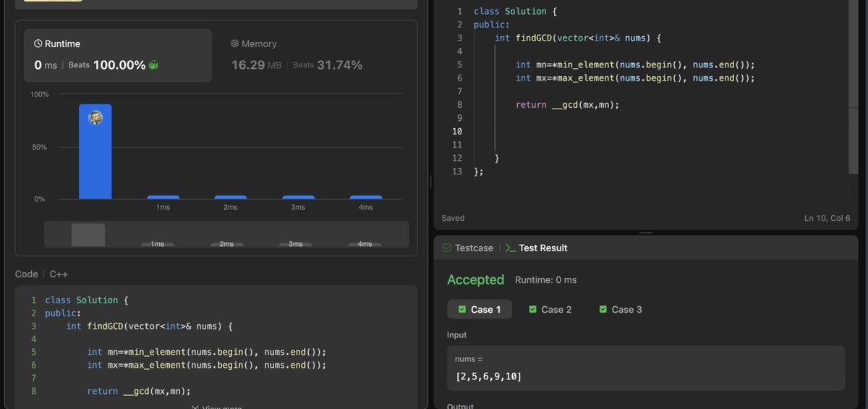Open the Testcase tab
The height and width of the screenshot is (409, 868).
tap(467, 248)
